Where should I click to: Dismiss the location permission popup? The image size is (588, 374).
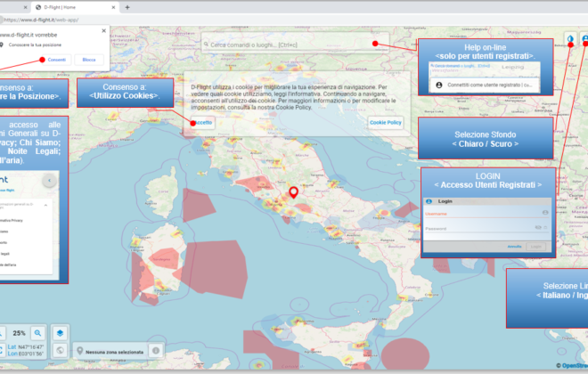104,31
